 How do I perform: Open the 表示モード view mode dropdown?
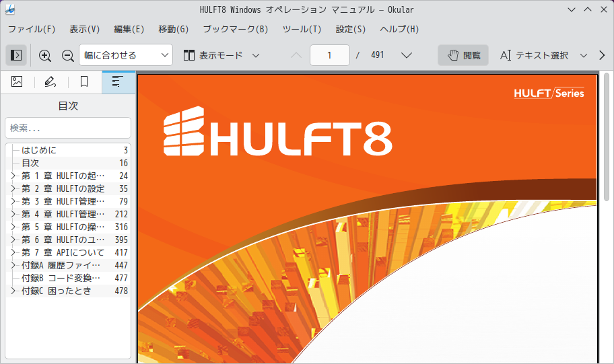(222, 55)
